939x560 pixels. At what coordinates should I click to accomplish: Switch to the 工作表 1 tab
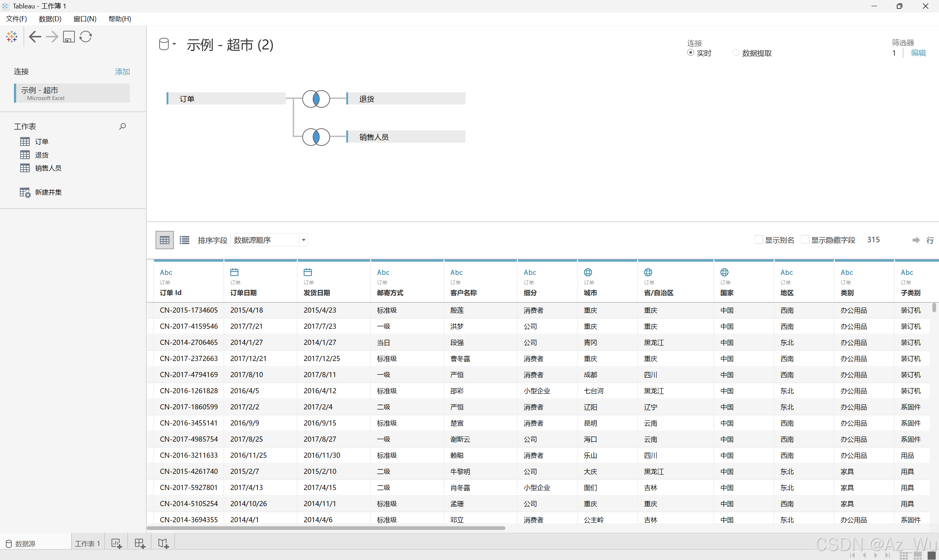tap(87, 544)
